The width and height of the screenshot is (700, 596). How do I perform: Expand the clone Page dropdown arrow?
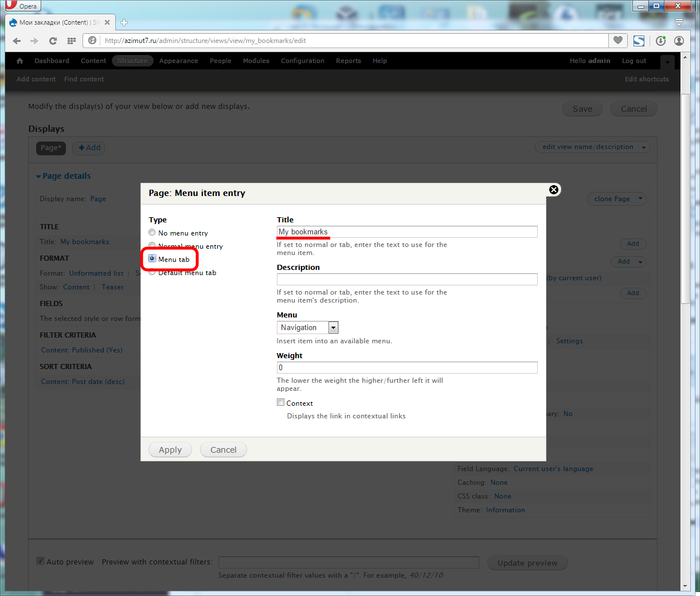(x=640, y=199)
